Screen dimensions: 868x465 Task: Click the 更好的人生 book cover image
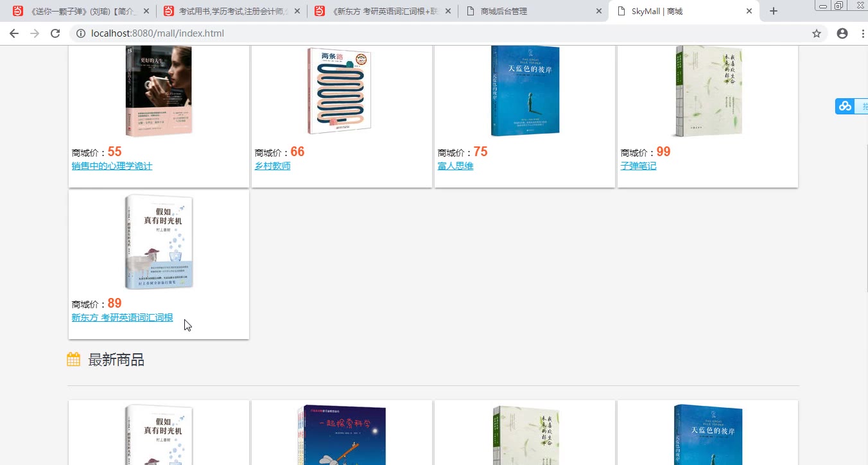click(x=159, y=91)
